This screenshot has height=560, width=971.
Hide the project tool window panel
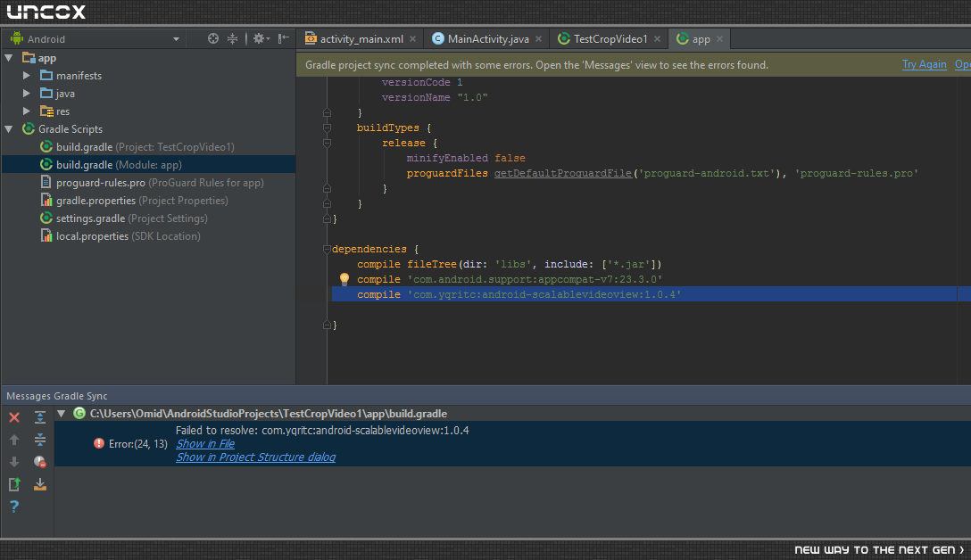point(284,38)
